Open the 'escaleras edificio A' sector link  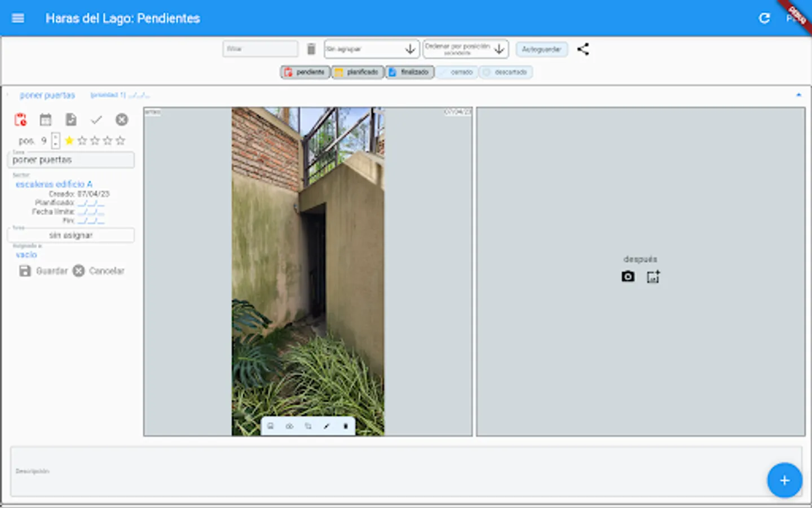click(54, 184)
